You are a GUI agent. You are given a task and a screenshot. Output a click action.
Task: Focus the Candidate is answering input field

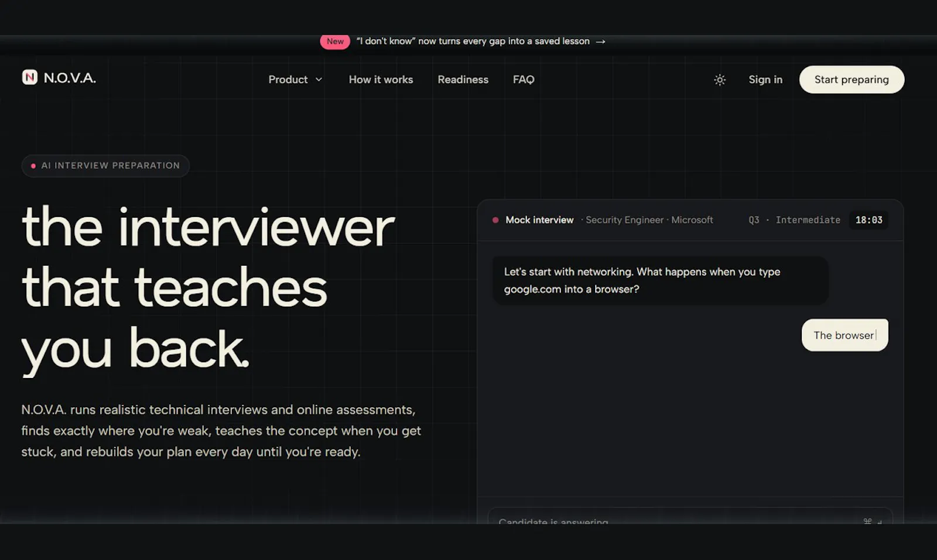click(690, 516)
